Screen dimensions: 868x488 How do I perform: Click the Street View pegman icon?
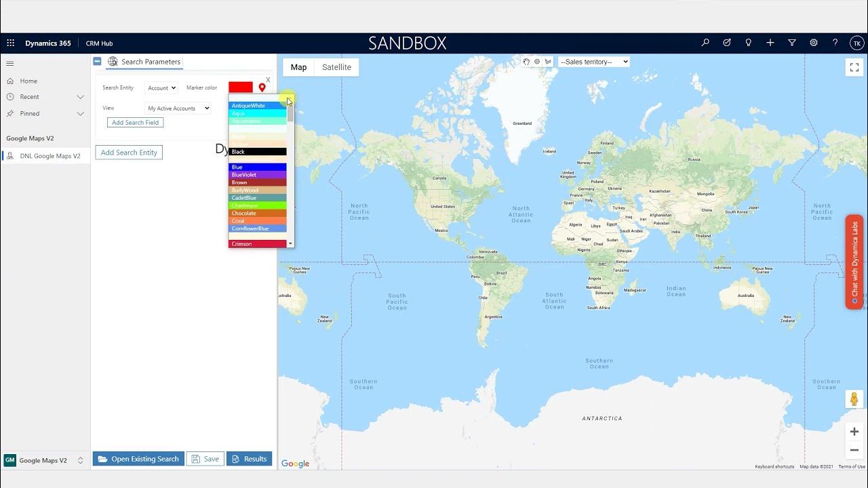pyautogui.click(x=854, y=399)
